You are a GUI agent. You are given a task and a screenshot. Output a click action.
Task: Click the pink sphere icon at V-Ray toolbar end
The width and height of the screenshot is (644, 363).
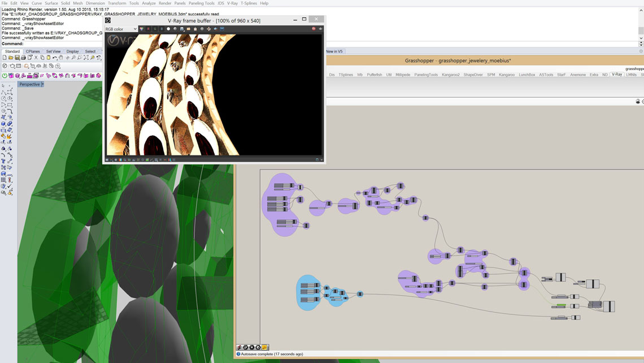coord(98,76)
